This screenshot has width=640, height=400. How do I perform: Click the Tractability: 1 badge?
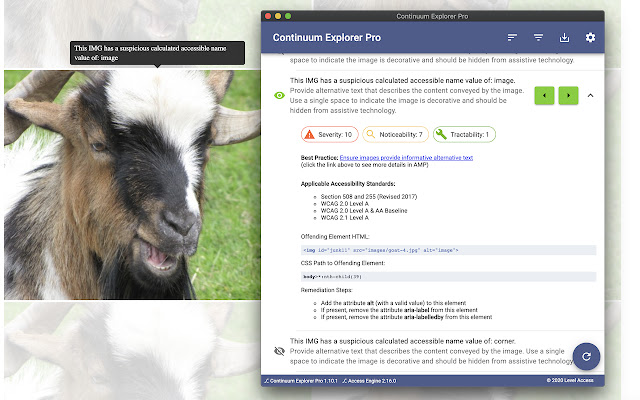(x=464, y=134)
